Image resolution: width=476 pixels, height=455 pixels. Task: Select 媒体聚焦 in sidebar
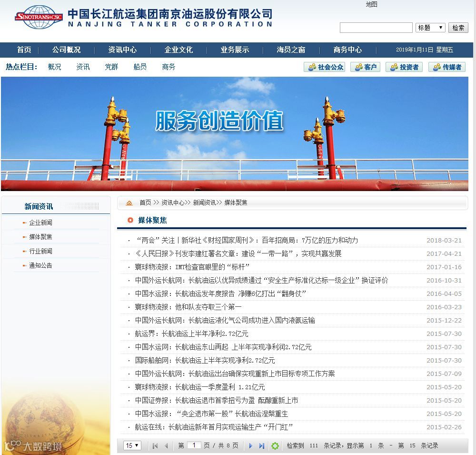click(40, 237)
